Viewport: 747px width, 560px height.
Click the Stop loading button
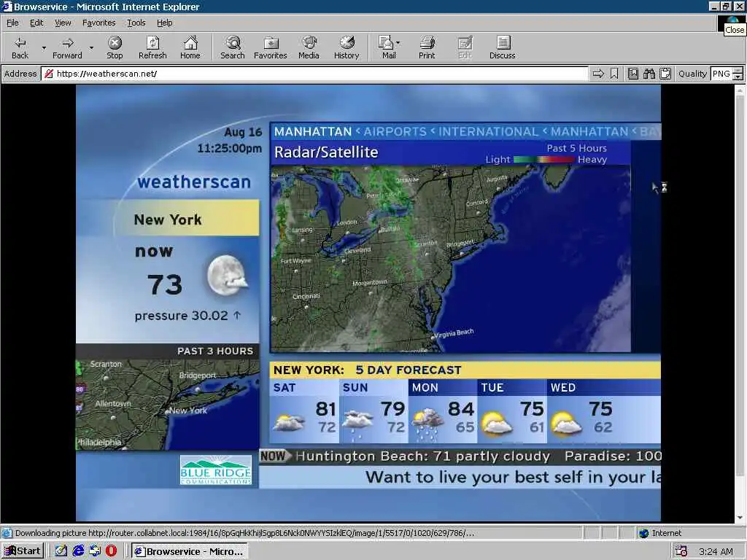(115, 48)
